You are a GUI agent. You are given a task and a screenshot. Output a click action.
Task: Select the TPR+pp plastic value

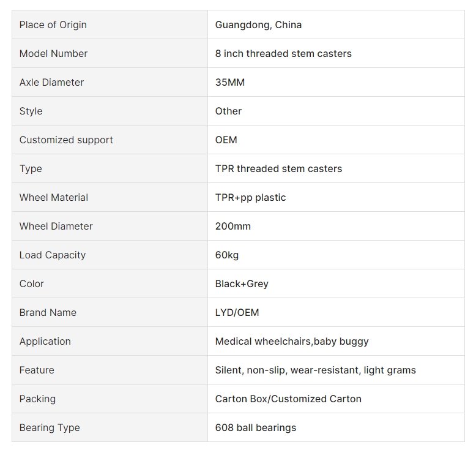pos(250,198)
